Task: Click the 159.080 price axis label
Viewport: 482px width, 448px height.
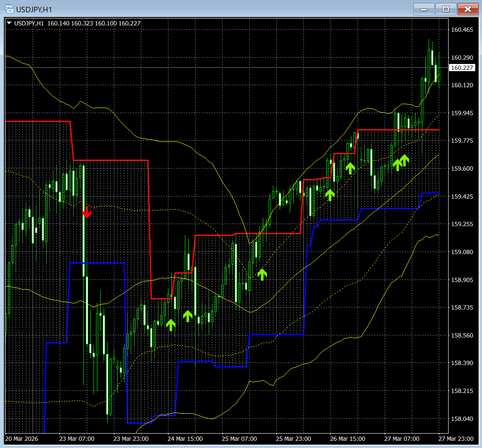Action: [x=462, y=252]
